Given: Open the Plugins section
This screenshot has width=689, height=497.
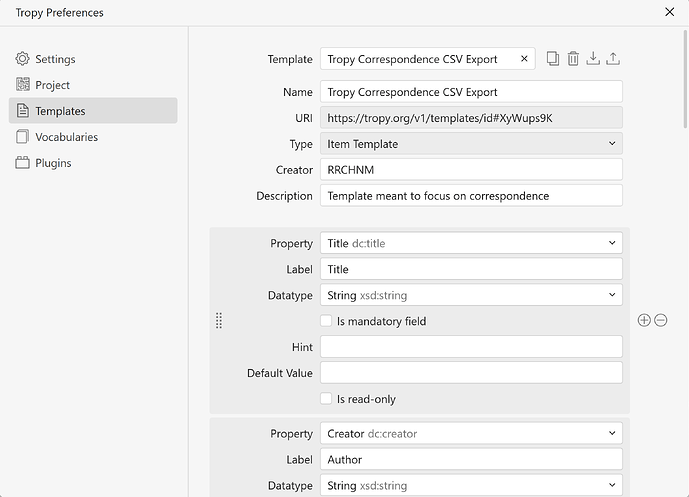Looking at the screenshot, I should [x=93, y=163].
